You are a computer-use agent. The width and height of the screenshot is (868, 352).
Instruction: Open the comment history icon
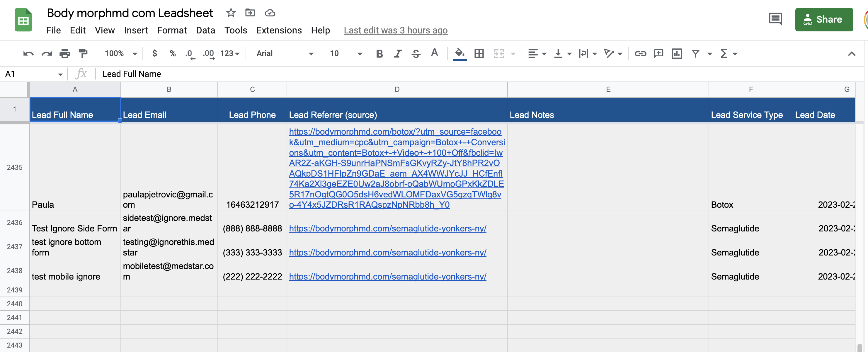[x=775, y=19]
